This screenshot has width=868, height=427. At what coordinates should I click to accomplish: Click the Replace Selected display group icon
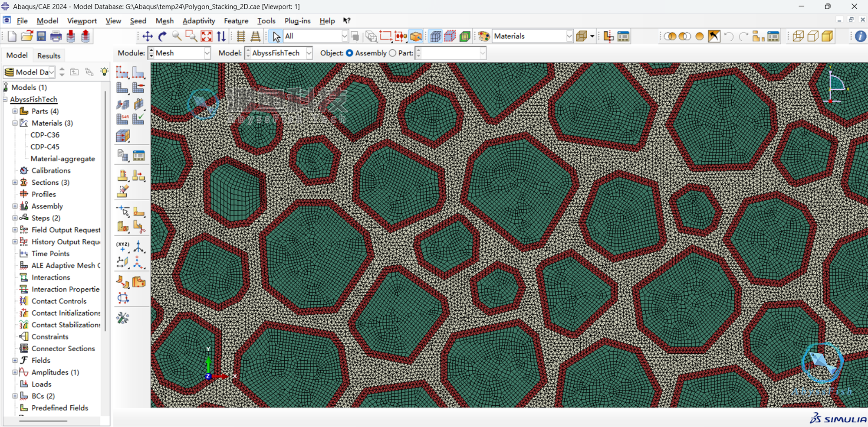click(x=699, y=36)
